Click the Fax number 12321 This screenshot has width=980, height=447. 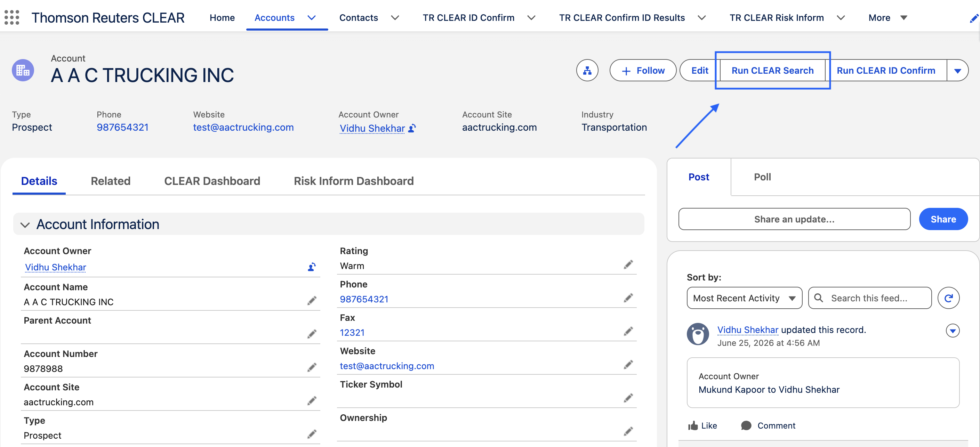352,333
